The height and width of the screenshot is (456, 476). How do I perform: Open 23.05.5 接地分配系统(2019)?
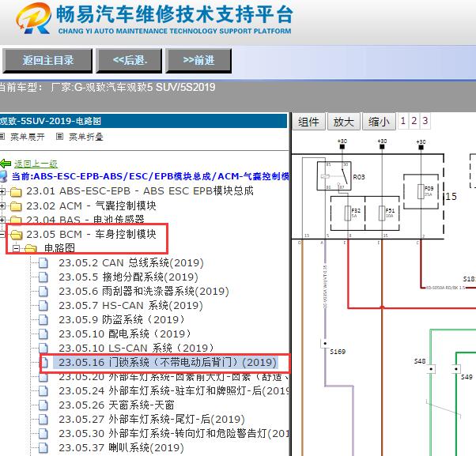128,277
